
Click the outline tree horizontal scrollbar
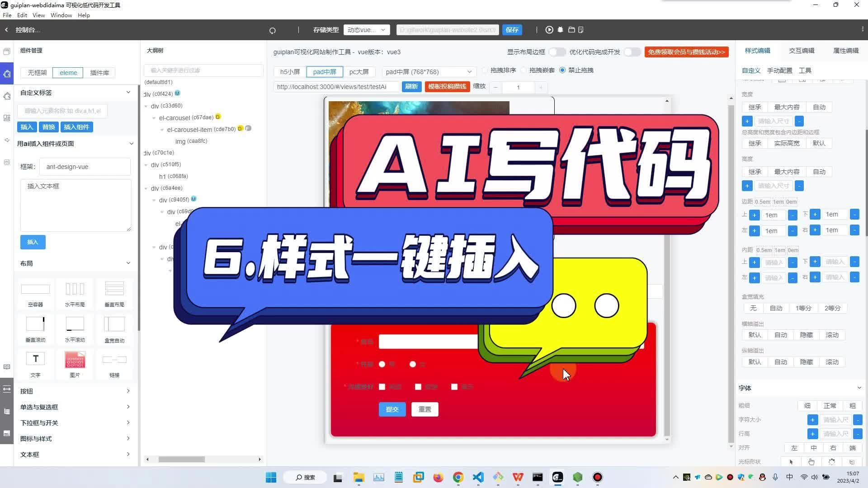coord(181,459)
